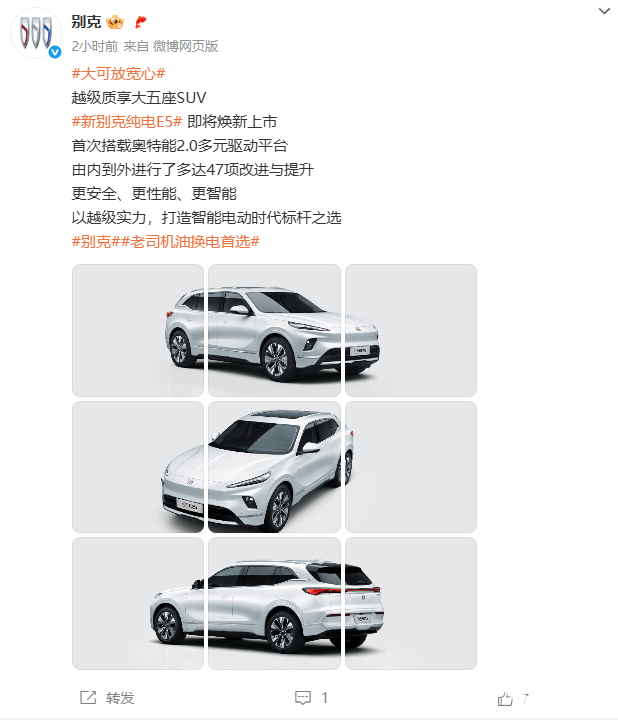Click the gold crown membership icon

pyautogui.click(x=115, y=22)
